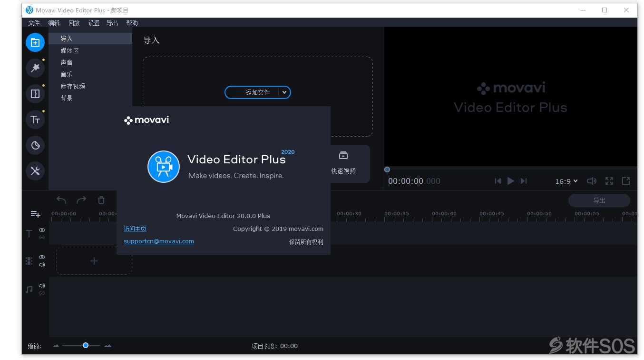Expand the Add Files dropdown arrow
The width and height of the screenshot is (644, 360).
[284, 92]
